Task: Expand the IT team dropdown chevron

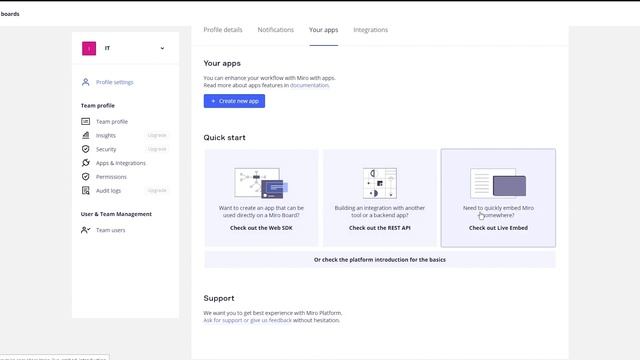Action: pyautogui.click(x=162, y=48)
